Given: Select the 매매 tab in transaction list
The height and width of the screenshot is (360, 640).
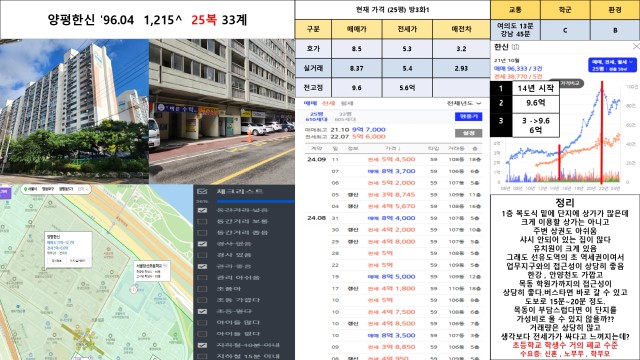Looking at the screenshot, I should [x=310, y=103].
